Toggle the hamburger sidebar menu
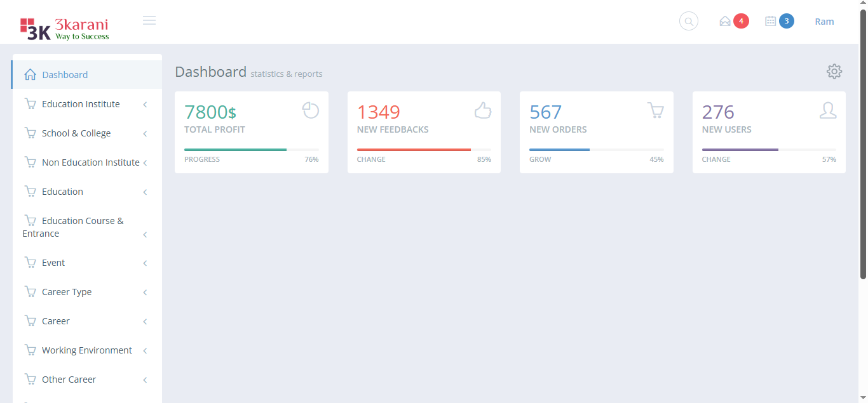868x403 pixels. 149,20
